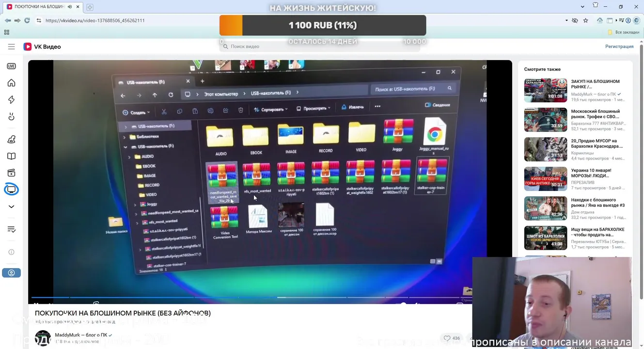Screen dimensions: 644x349
Task: Click the EBOOK folder in the video
Action: coord(256,140)
